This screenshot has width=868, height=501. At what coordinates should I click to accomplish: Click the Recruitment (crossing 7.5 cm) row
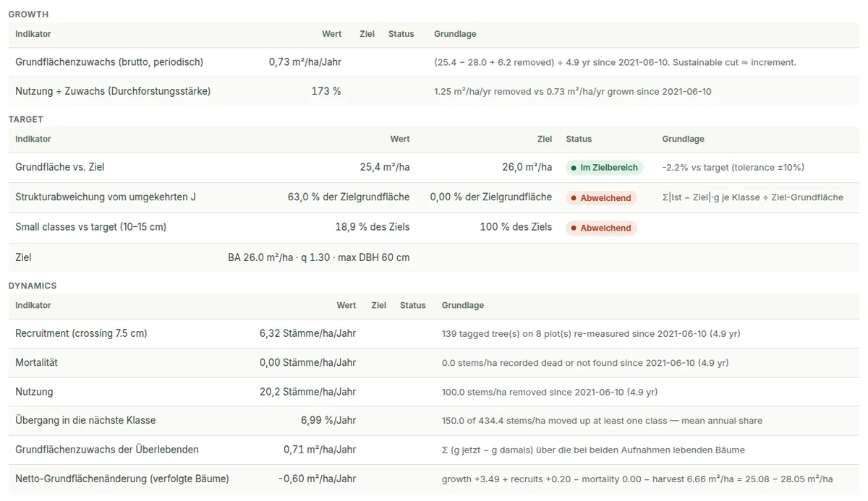tap(434, 333)
